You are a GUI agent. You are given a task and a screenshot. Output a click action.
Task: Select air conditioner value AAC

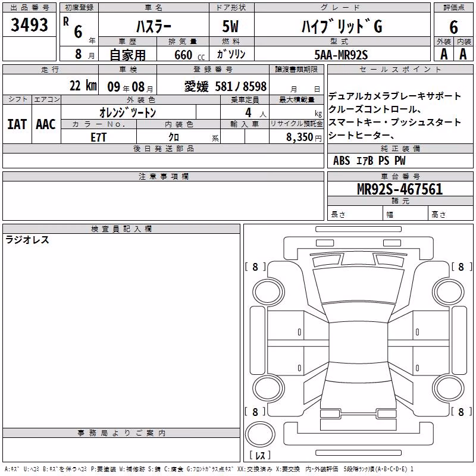click(x=46, y=124)
